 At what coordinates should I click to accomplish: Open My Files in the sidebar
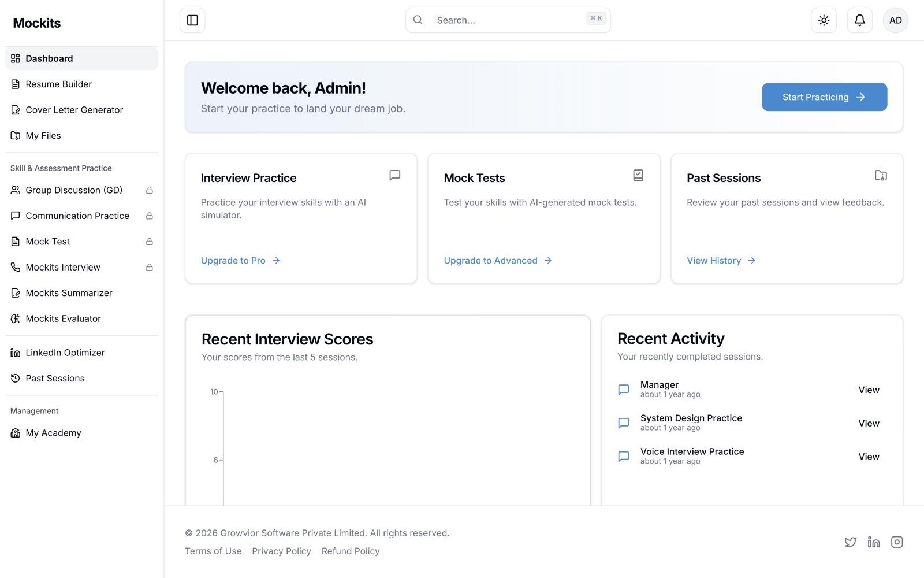tap(81, 136)
